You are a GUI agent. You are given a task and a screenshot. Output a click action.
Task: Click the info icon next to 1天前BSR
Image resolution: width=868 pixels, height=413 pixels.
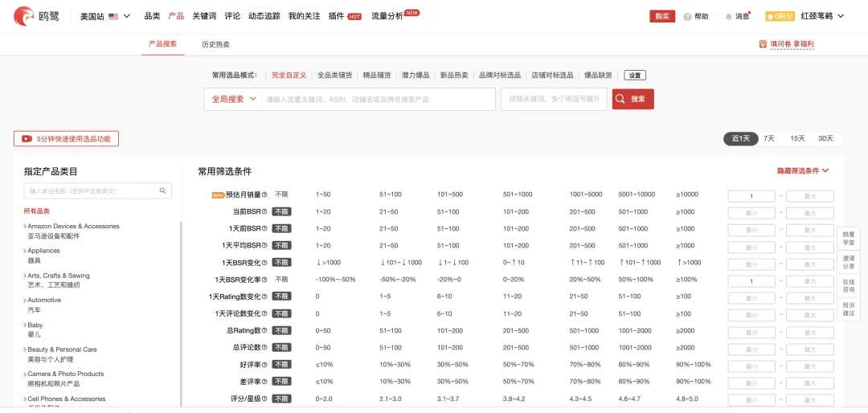point(264,229)
